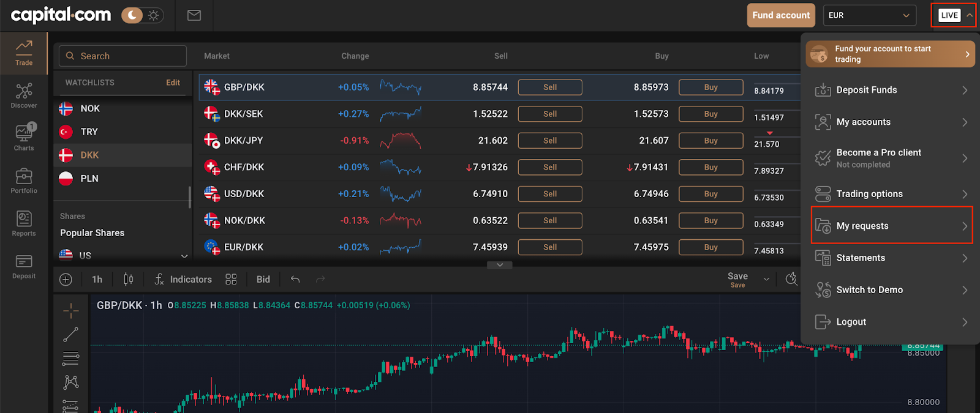Open the DKK/SEK sparkline chart
The width and height of the screenshot is (980, 413).
pos(401,114)
